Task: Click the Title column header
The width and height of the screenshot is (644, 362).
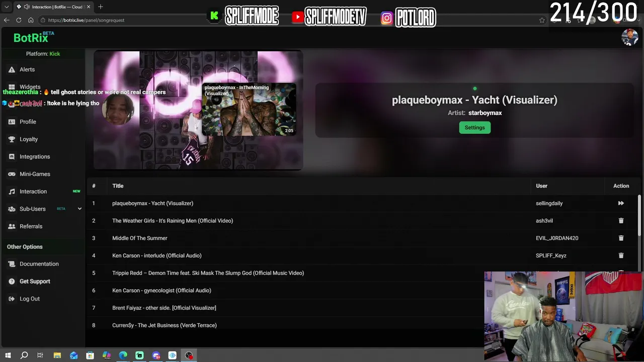Action: tap(118, 186)
